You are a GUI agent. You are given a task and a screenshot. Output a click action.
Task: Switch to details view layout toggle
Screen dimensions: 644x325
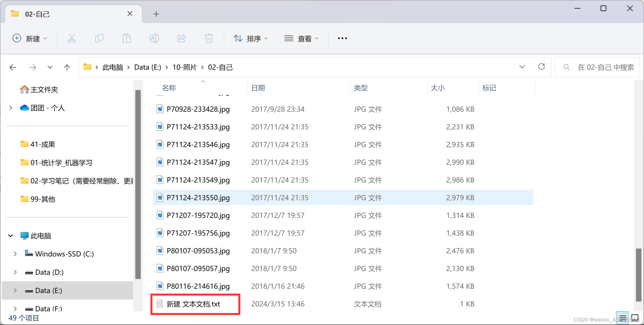[622, 318]
